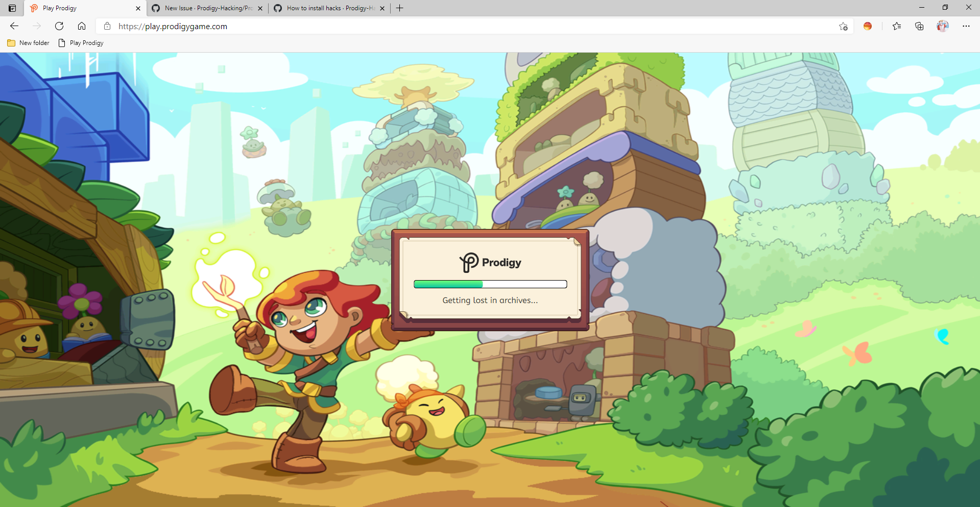Screen dimensions: 980x507
Task: Click the back navigation arrow
Action: click(14, 26)
